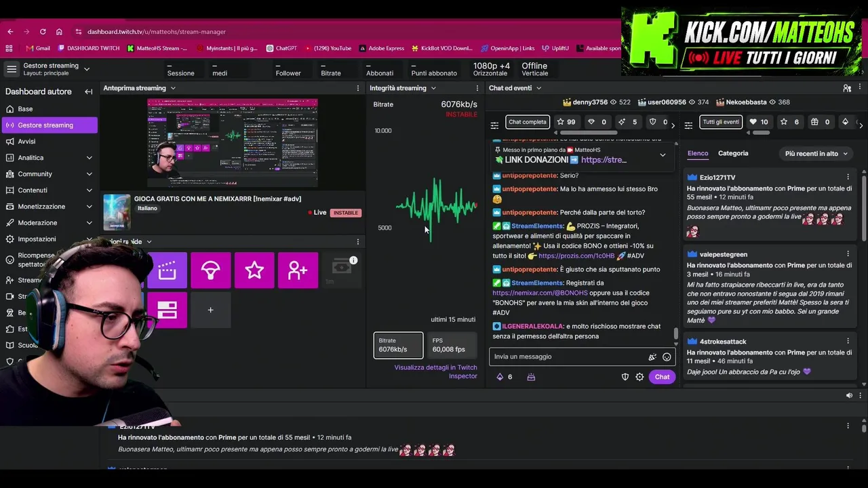Collapse the Dashboard autore sidebar
This screenshot has width=868, height=488.
point(88,91)
